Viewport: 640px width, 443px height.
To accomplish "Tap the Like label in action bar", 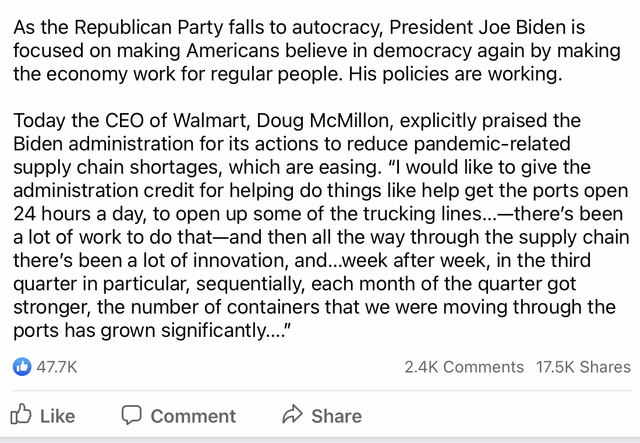I will [x=58, y=416].
